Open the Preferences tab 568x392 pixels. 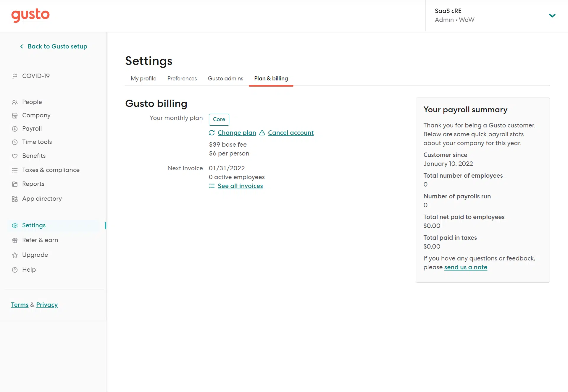[182, 79]
